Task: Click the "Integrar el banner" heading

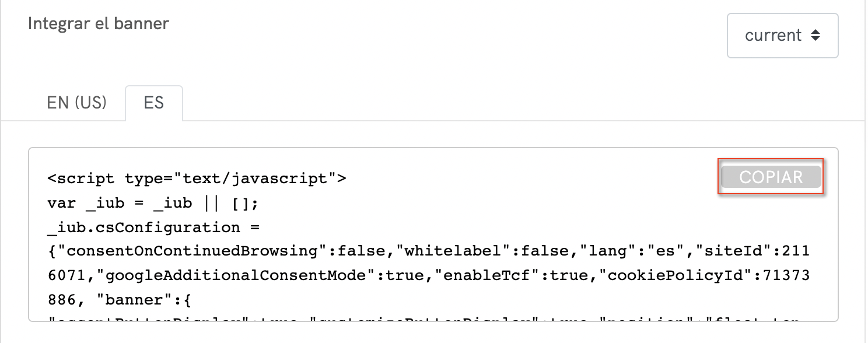Action: [x=98, y=24]
